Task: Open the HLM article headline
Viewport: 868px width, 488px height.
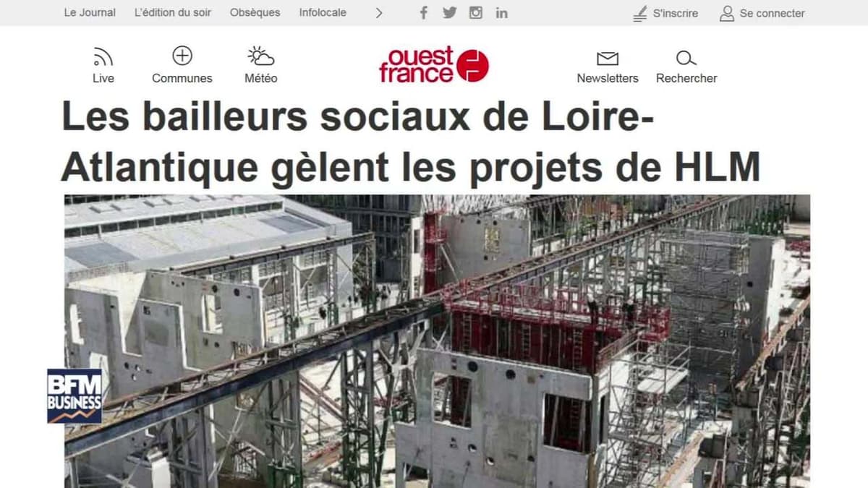Action: point(411,141)
